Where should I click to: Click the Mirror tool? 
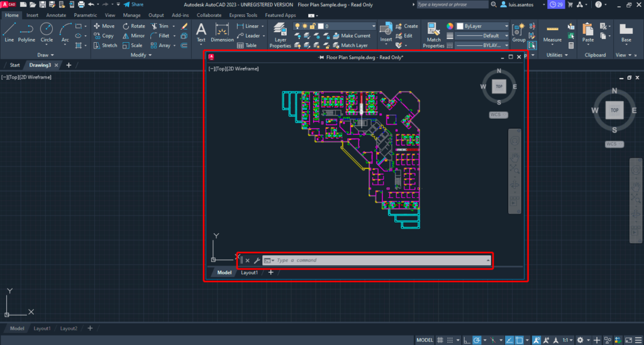click(133, 36)
